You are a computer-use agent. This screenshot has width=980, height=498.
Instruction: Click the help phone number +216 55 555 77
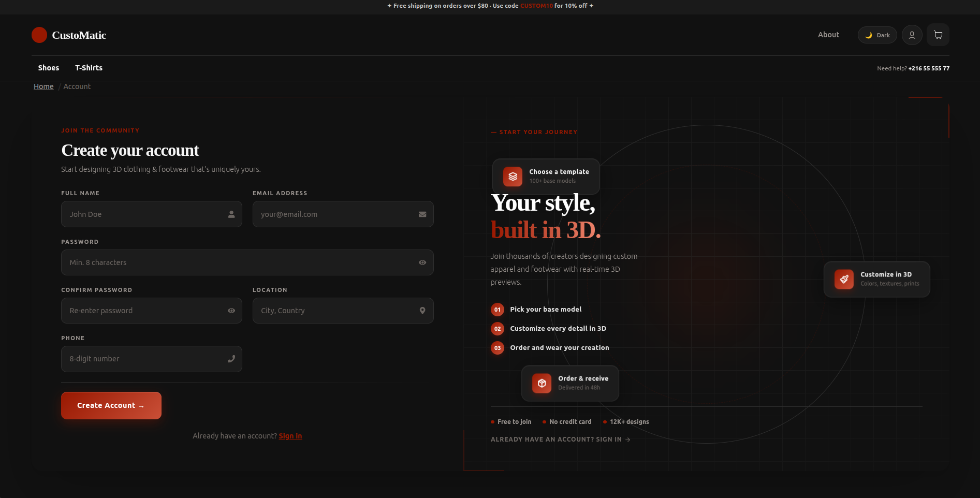tap(929, 68)
